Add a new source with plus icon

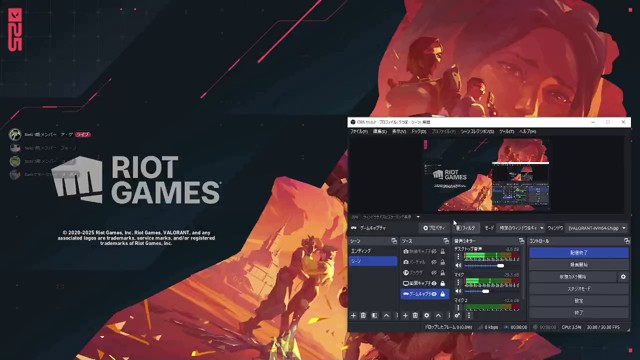coord(405,316)
